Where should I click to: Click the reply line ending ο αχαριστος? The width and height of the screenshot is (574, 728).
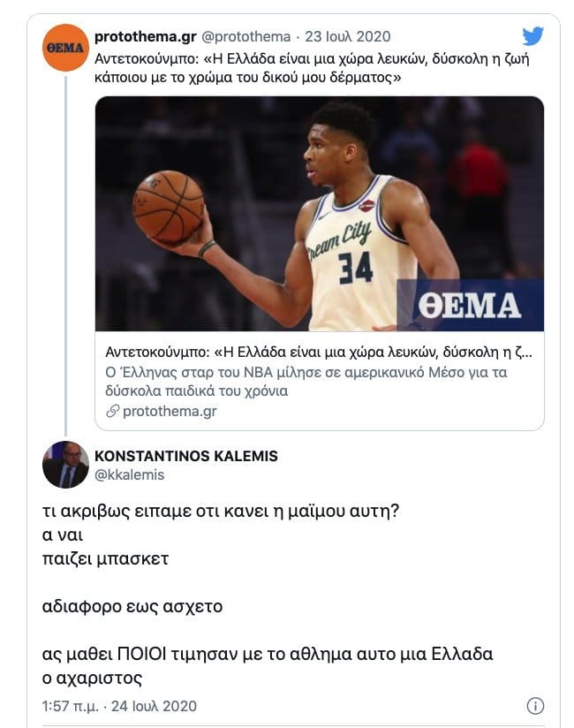coord(93,679)
